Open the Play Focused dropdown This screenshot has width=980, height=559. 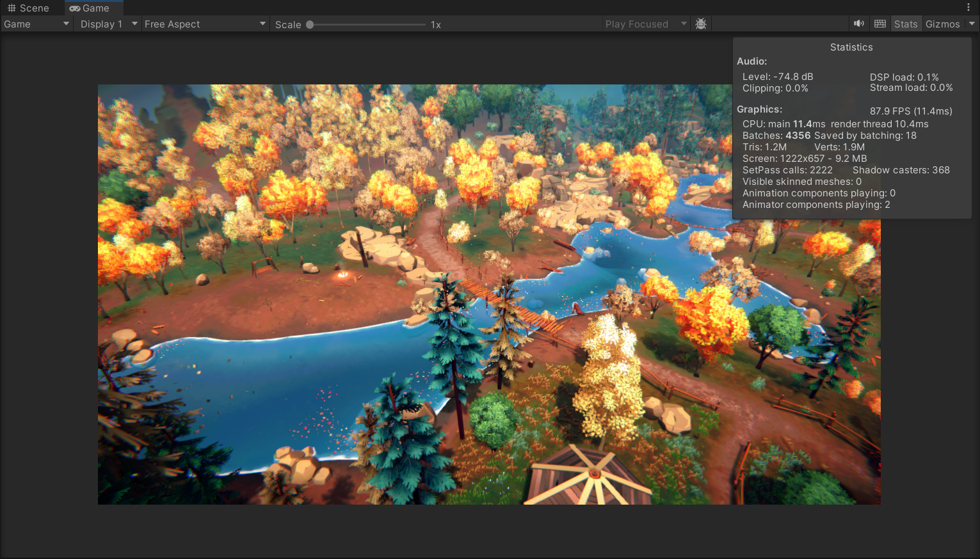coord(645,24)
